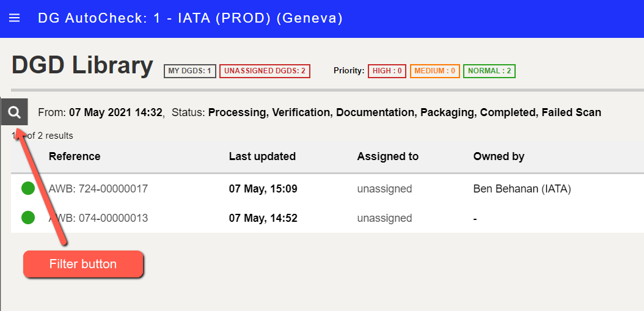
Task: Sort by the Owned by column header
Action: [499, 156]
